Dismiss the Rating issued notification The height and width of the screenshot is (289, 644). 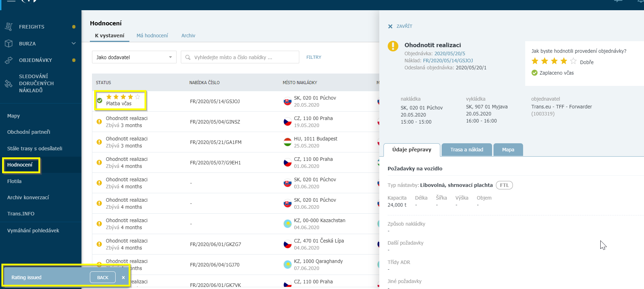pyautogui.click(x=123, y=277)
